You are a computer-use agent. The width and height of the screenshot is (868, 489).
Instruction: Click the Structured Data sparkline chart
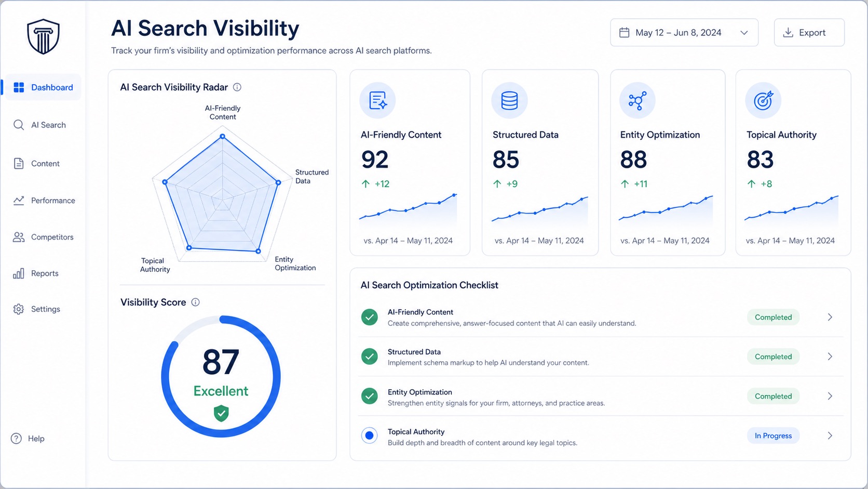[540, 210]
